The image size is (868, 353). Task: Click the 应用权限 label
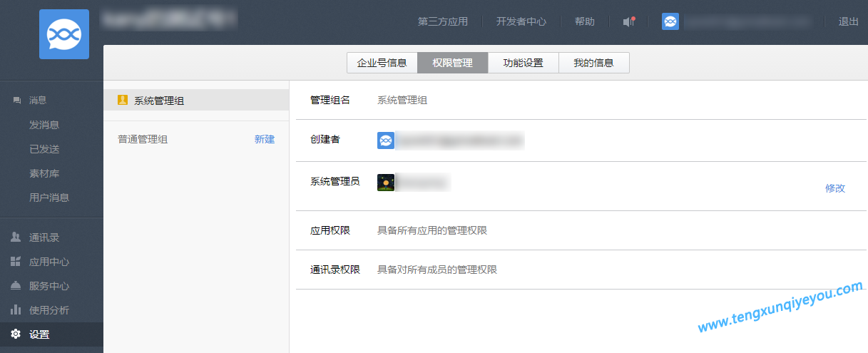[x=330, y=230]
